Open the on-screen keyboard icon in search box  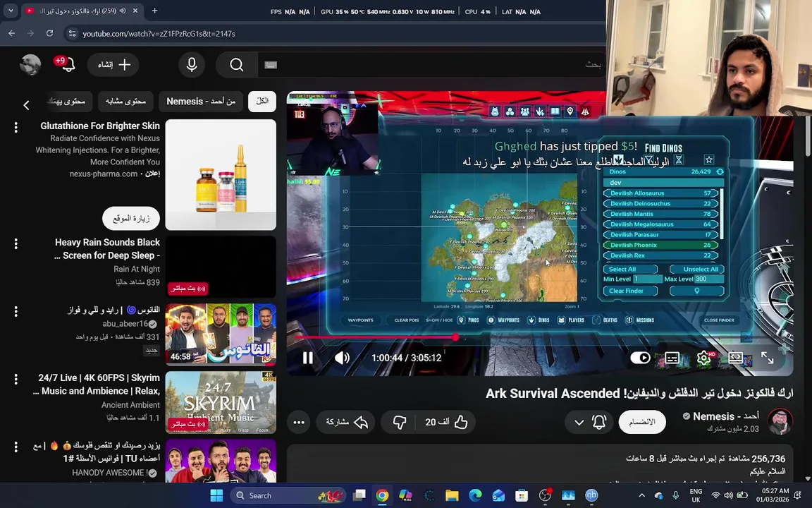271,65
